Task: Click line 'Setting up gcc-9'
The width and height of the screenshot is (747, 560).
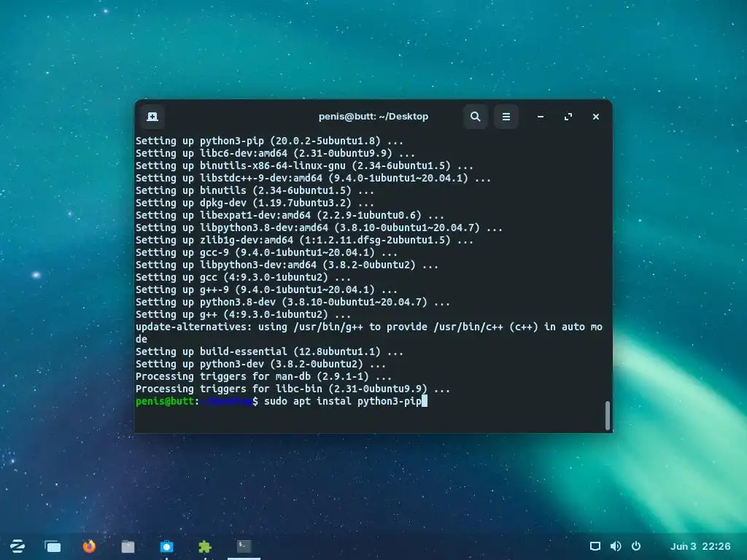Action: pos(266,252)
